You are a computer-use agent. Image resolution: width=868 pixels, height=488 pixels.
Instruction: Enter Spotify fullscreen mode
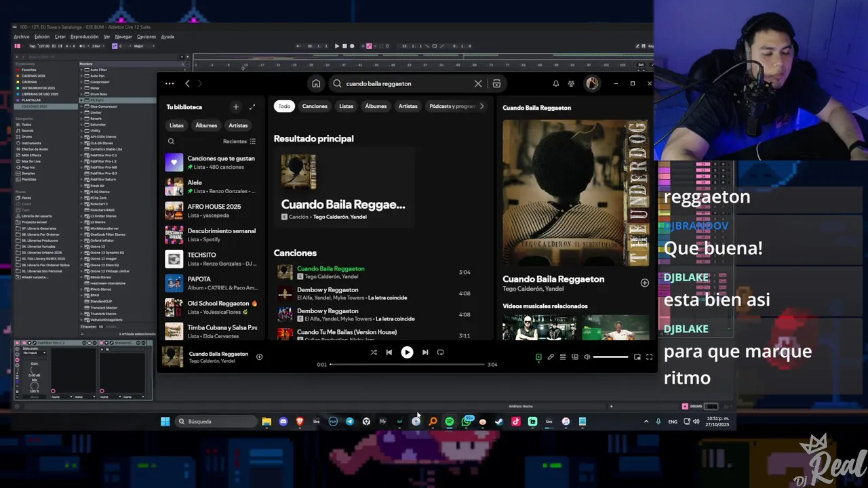(649, 357)
